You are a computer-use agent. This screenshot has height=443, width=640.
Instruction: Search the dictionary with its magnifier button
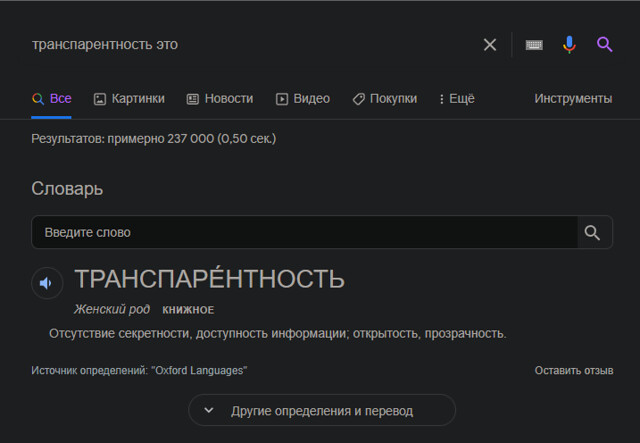point(592,232)
